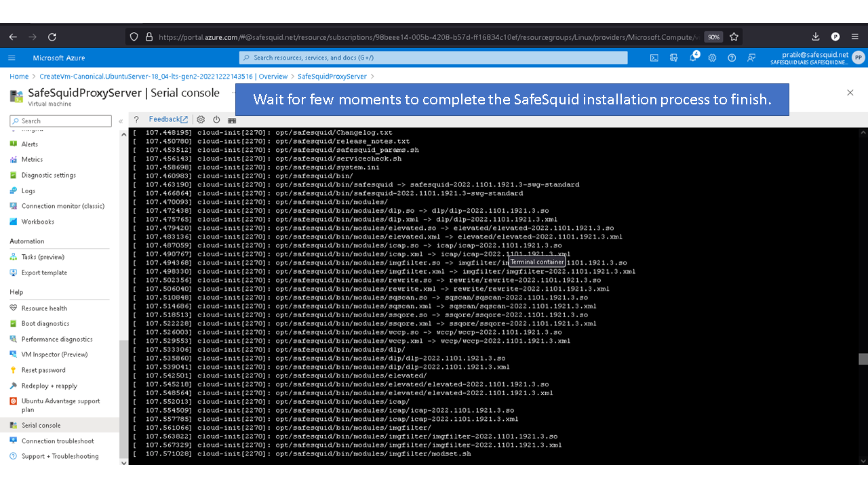Click the 90% zoom level indicator
The height and width of the screenshot is (488, 868).
713,37
